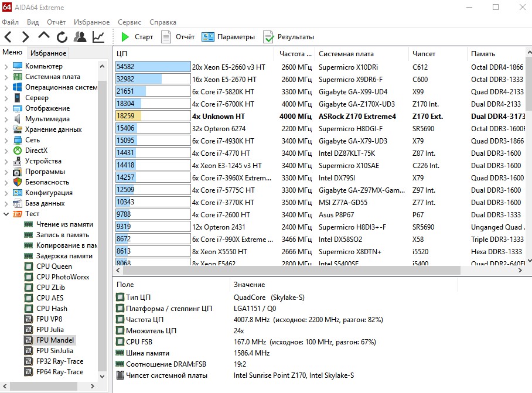
Task: Open the Вид menu
Action: tap(33, 22)
